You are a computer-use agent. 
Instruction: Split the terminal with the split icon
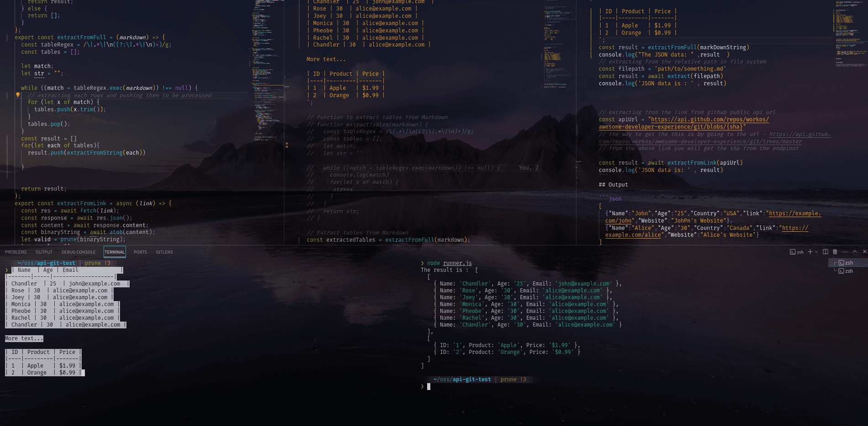pos(825,252)
